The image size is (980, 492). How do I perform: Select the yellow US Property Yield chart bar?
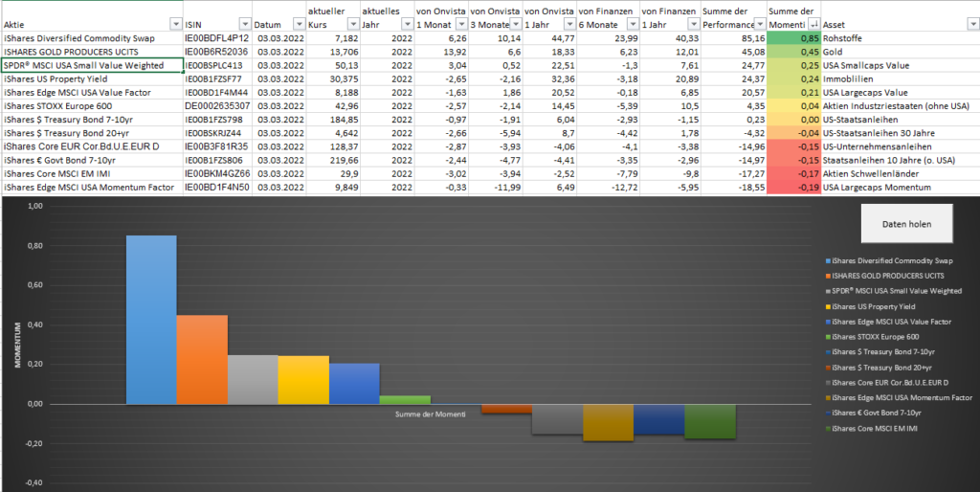tap(303, 380)
